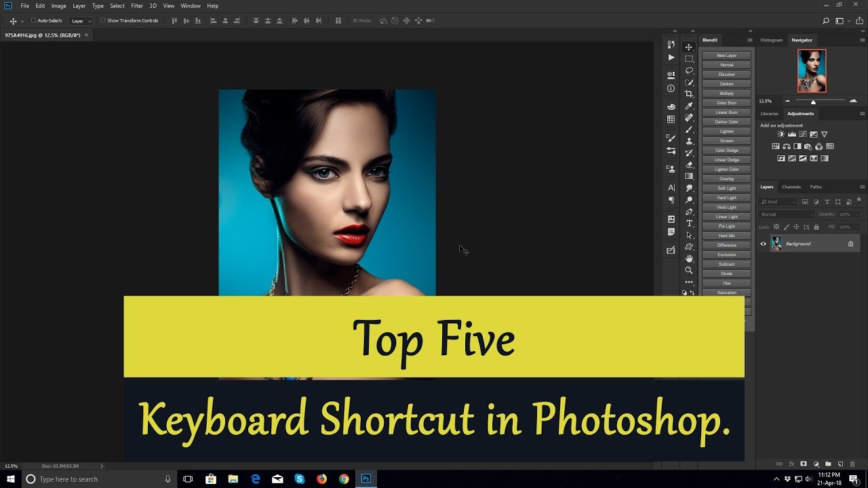The height and width of the screenshot is (488, 868).
Task: Add a Levels adjustment
Action: [x=791, y=134]
